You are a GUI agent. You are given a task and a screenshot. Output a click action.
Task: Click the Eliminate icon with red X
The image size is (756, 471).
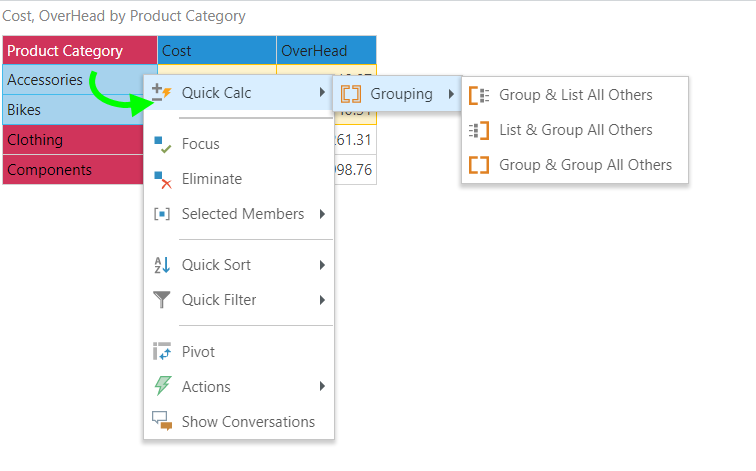click(x=162, y=179)
